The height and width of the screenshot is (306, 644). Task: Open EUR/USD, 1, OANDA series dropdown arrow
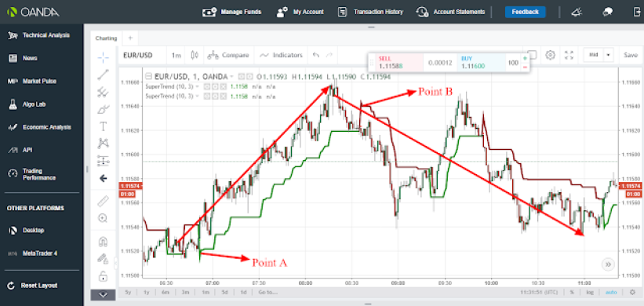232,77
